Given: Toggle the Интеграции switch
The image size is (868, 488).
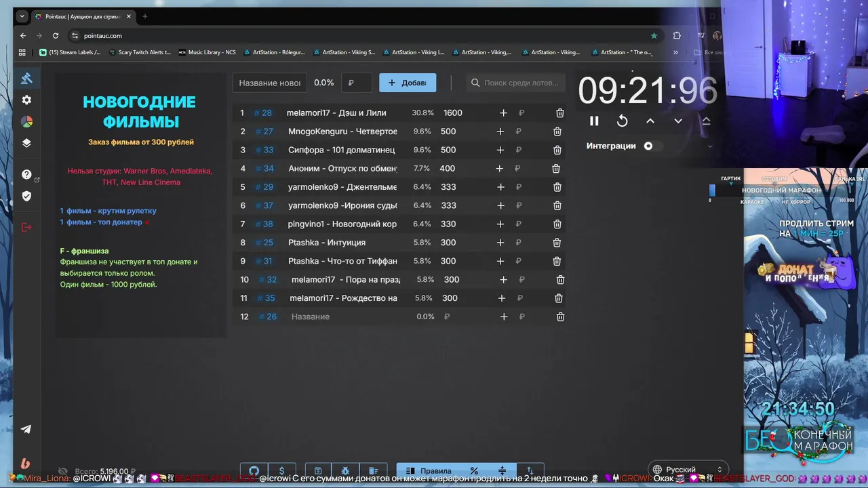Looking at the screenshot, I should pyautogui.click(x=652, y=146).
